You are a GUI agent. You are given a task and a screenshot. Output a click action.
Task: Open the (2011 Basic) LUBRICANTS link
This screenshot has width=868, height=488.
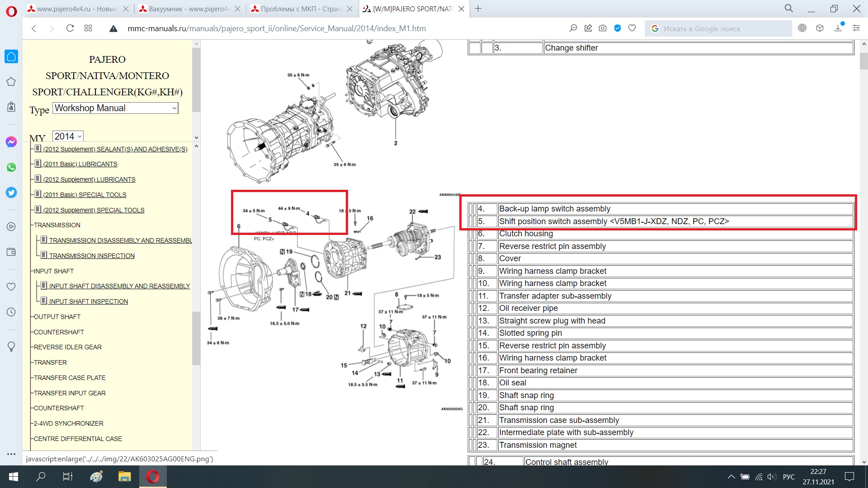pyautogui.click(x=80, y=164)
